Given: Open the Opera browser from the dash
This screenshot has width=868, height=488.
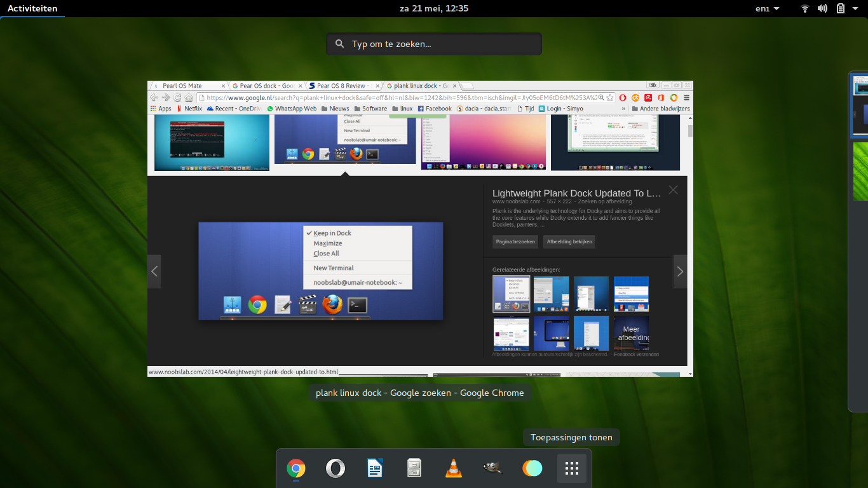Looking at the screenshot, I should tap(335, 469).
